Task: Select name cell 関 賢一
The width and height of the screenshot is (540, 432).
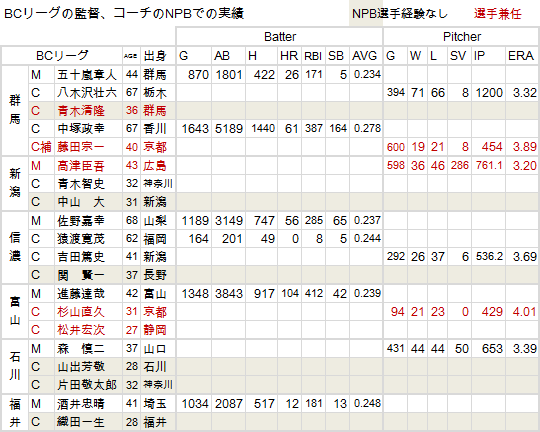Action: [88, 275]
